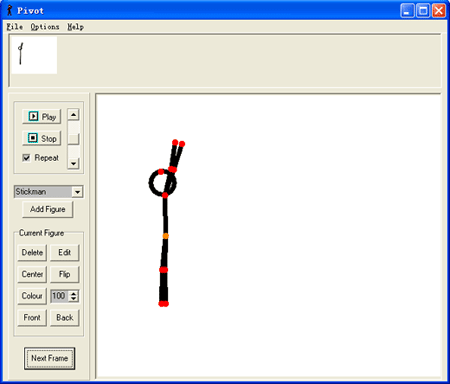Click the speed scrollbar thumb
The height and width of the screenshot is (384, 450).
(73, 139)
